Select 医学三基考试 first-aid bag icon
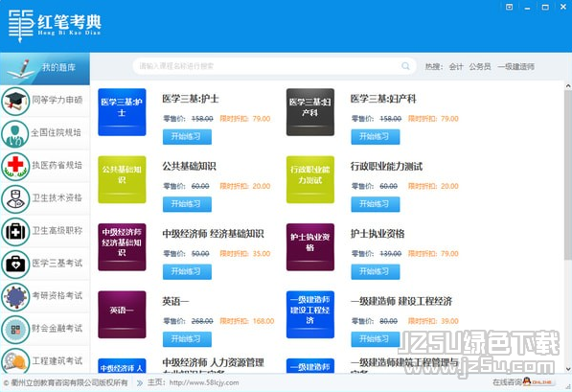Screen dimensions: 572x392 15,265
